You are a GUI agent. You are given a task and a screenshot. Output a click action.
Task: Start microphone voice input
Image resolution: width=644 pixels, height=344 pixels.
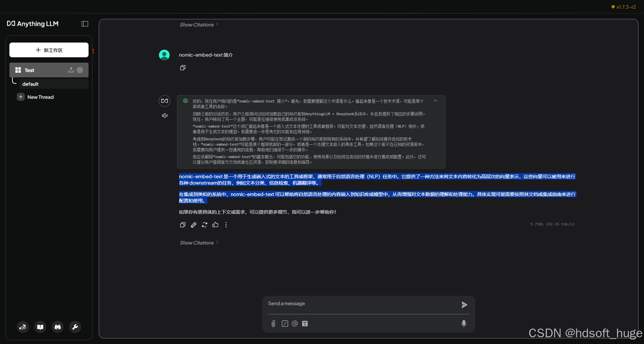[x=464, y=324]
